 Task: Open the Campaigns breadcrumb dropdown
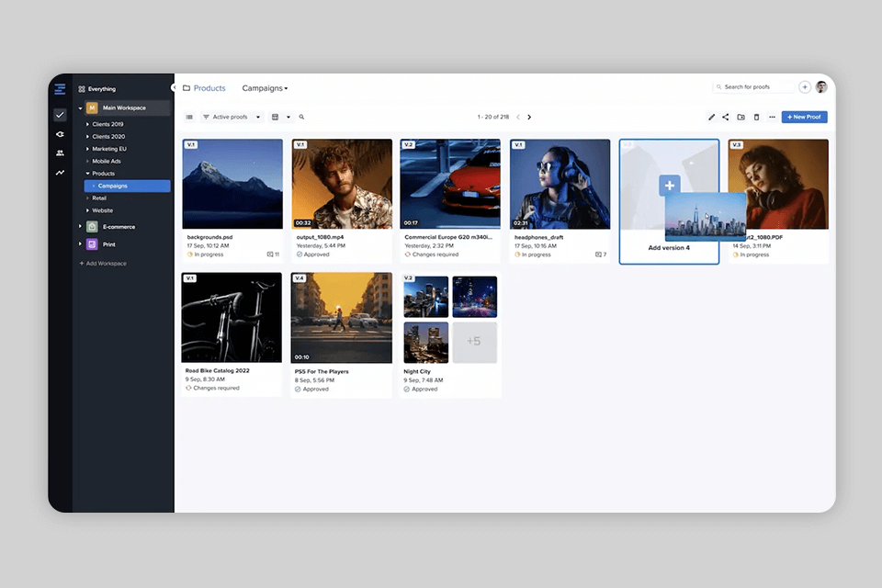point(265,88)
